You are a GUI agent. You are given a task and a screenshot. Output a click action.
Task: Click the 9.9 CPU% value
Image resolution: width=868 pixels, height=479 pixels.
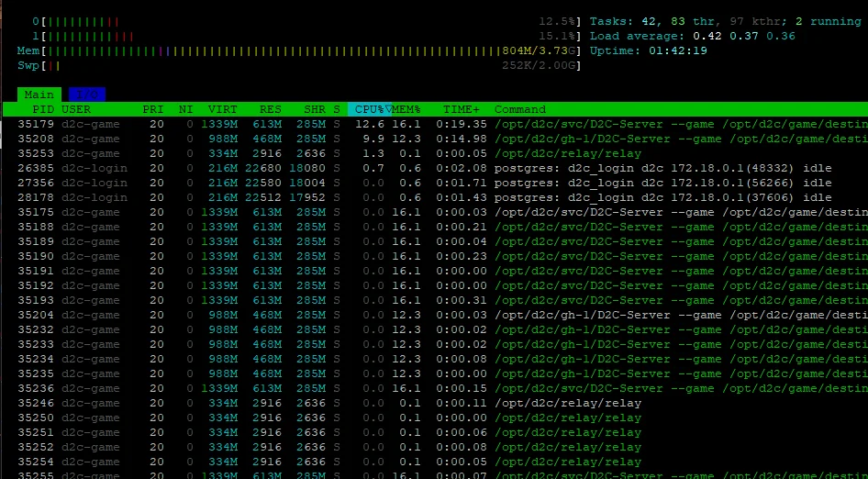coord(373,139)
